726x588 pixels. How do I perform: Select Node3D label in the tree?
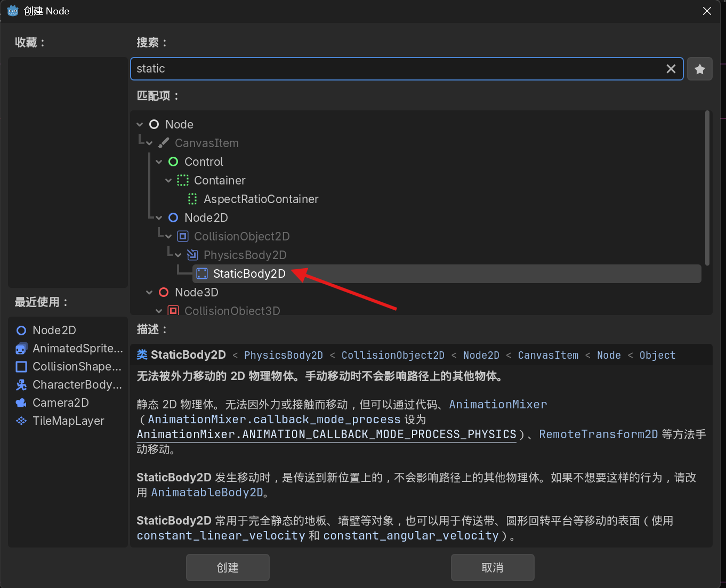197,292
